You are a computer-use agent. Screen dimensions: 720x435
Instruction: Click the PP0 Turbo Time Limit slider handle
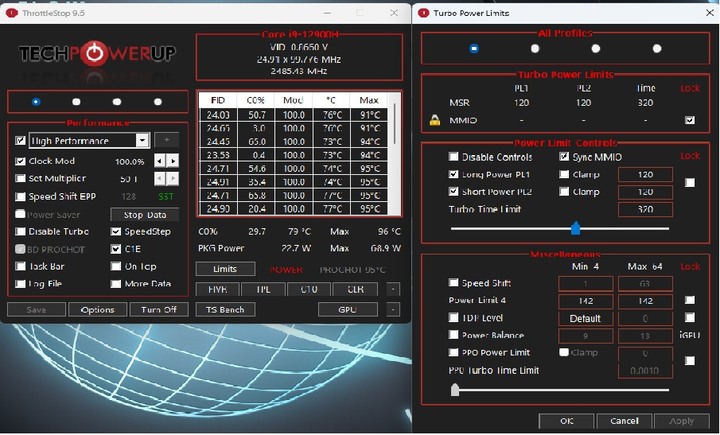pos(455,390)
